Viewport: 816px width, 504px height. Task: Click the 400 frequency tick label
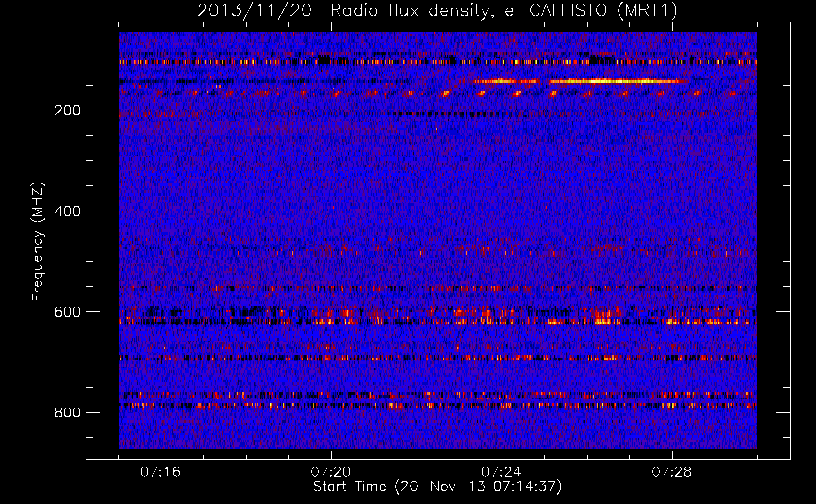(x=68, y=211)
